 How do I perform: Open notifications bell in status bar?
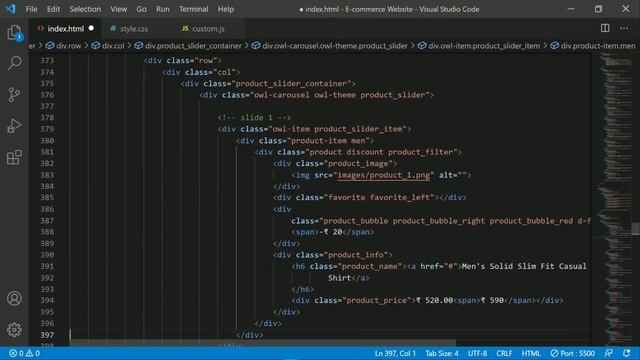coord(627,353)
